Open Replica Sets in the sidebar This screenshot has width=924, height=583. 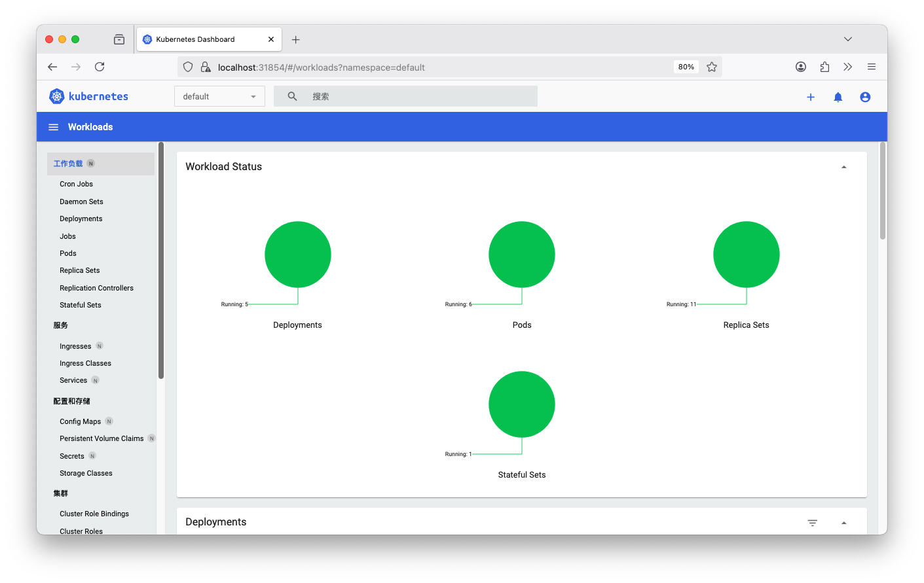tap(80, 270)
